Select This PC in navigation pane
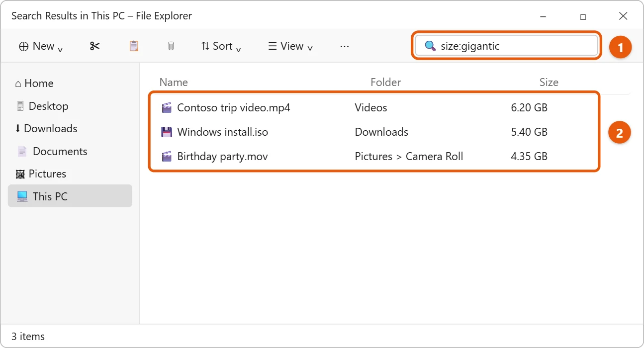Screen dimensions: 644x348 click(70, 196)
